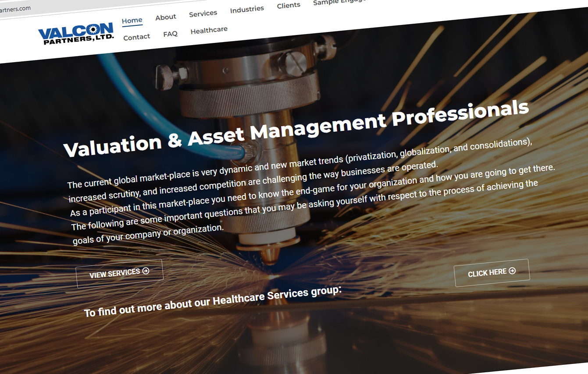The width and height of the screenshot is (588, 374).
Task: Select Industries in the navigation bar
Action: click(247, 9)
